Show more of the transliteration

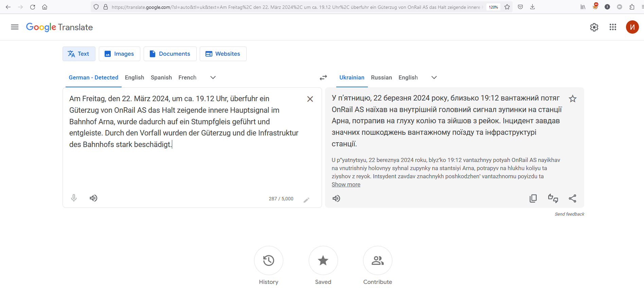(x=346, y=184)
